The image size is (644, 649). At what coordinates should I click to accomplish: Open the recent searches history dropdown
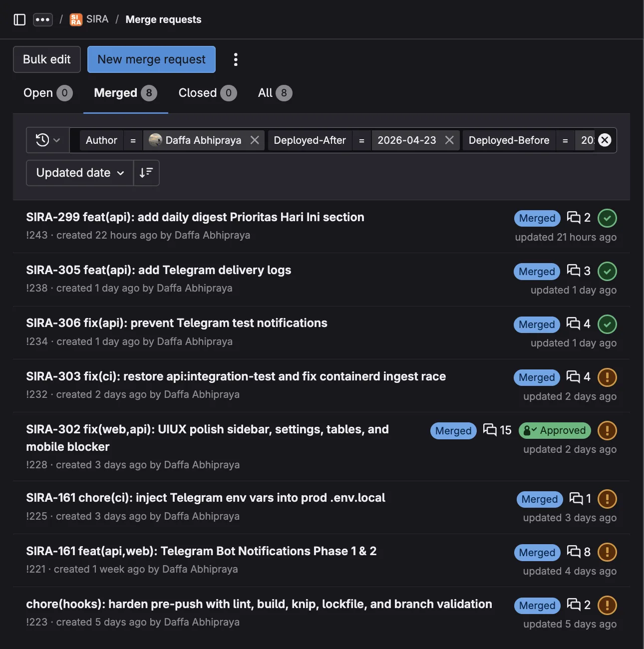[48, 140]
